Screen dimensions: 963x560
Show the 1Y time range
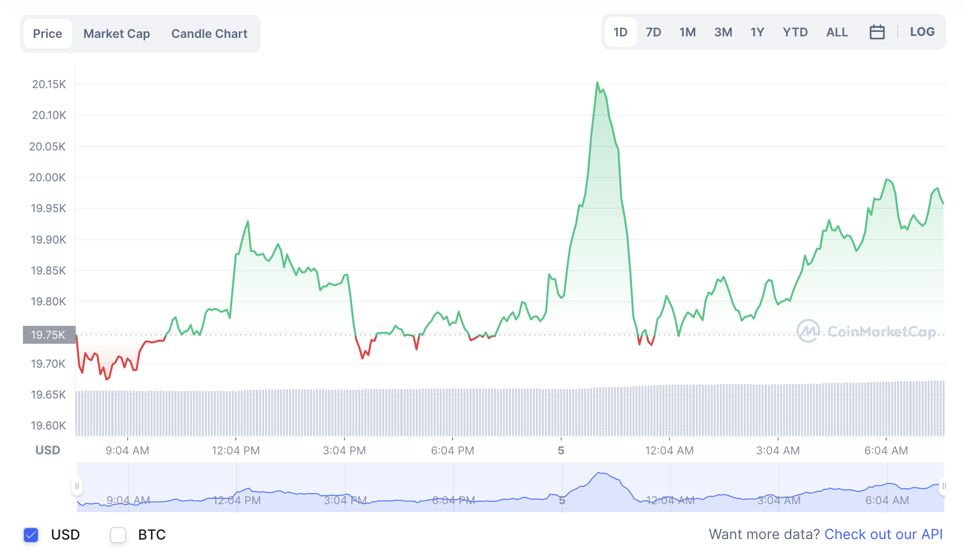(757, 32)
